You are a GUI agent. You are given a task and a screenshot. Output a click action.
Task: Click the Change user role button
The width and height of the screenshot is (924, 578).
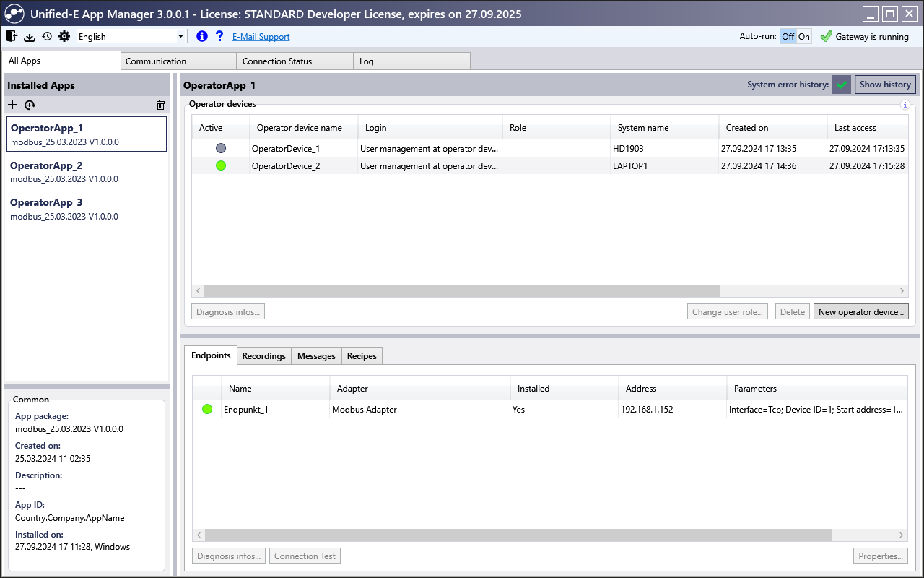(728, 312)
